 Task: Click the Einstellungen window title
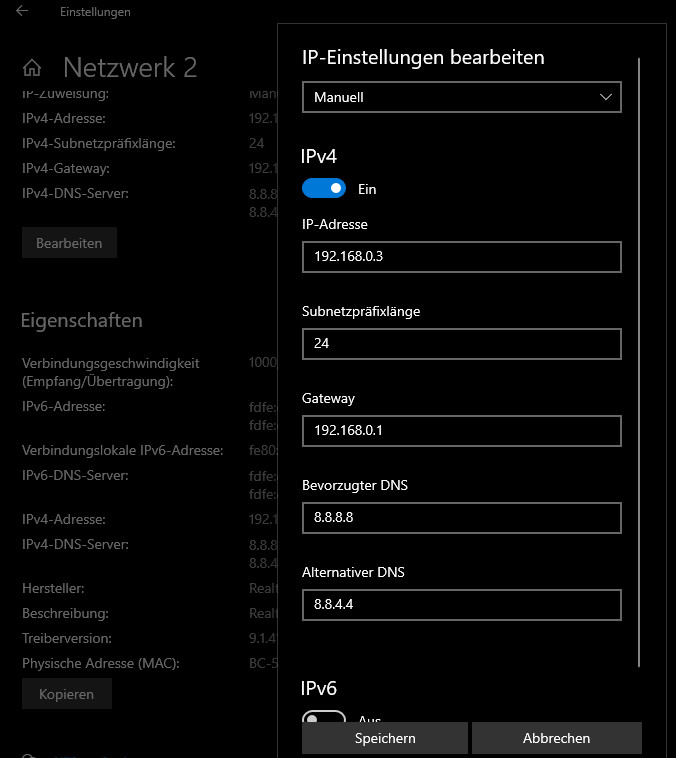pos(95,12)
